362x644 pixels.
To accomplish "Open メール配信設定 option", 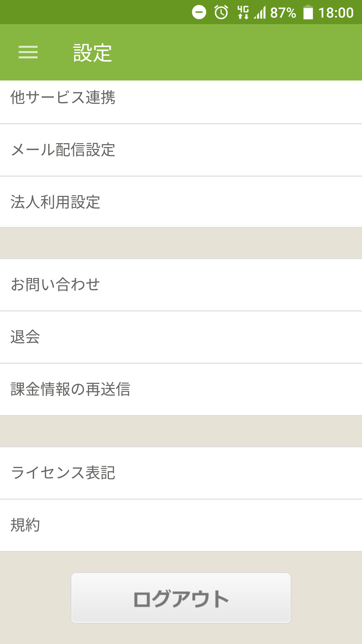I will click(x=181, y=150).
